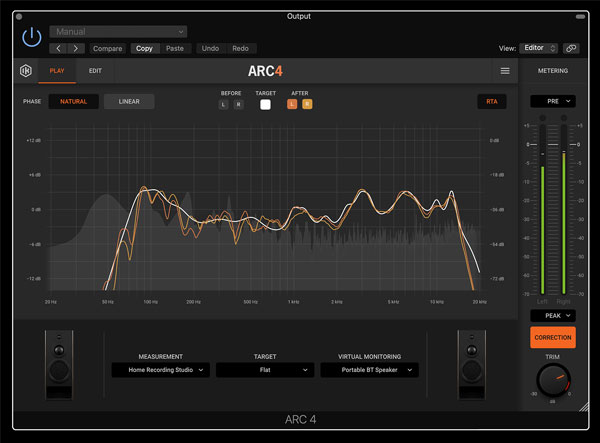The image size is (600, 443).
Task: Click the Copy button
Action: (144, 49)
